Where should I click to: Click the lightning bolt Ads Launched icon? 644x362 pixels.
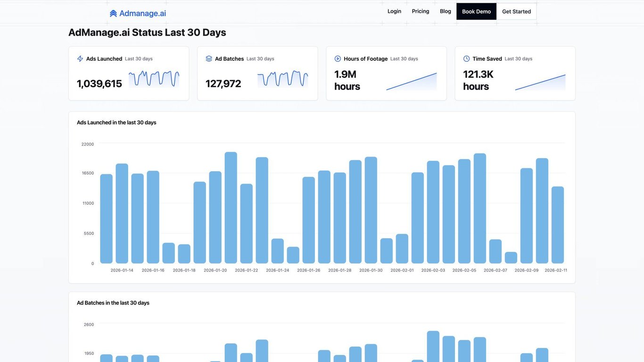pos(80,59)
